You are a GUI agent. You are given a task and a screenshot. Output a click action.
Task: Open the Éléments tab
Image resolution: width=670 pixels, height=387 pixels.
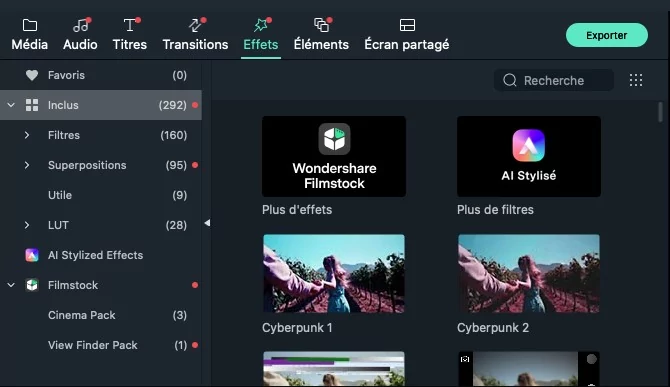point(321,35)
